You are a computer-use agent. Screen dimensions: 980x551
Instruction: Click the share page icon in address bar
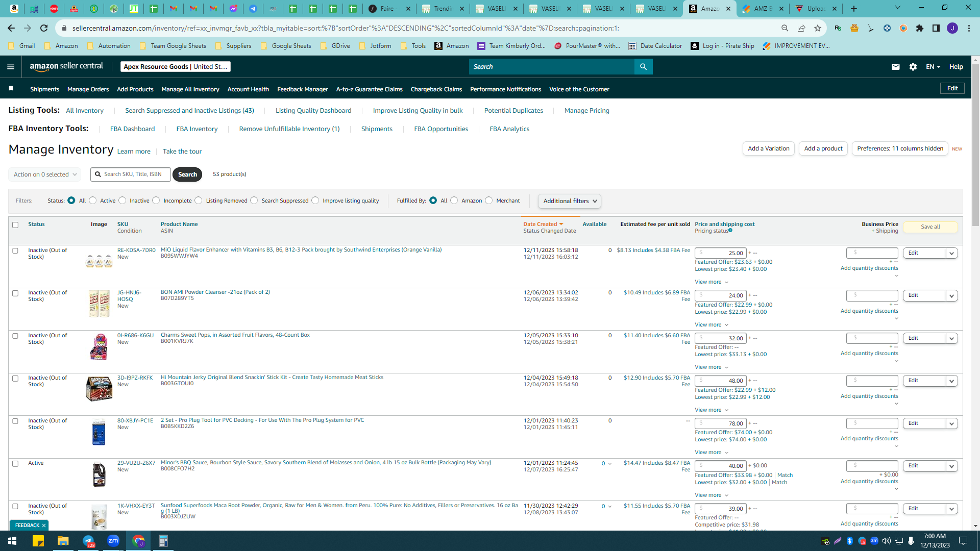tap(801, 28)
